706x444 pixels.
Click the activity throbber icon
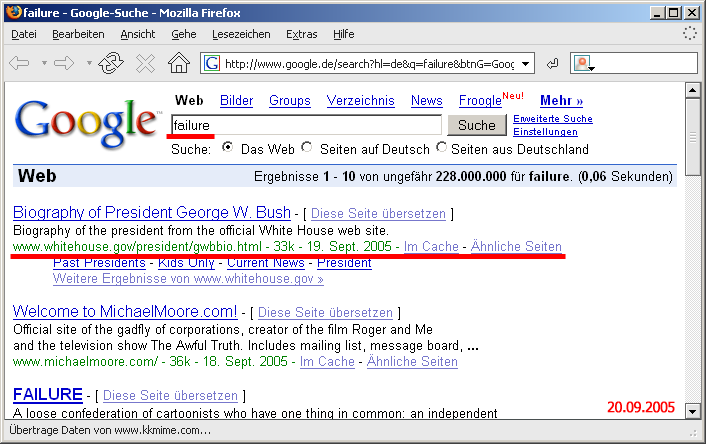click(x=690, y=33)
